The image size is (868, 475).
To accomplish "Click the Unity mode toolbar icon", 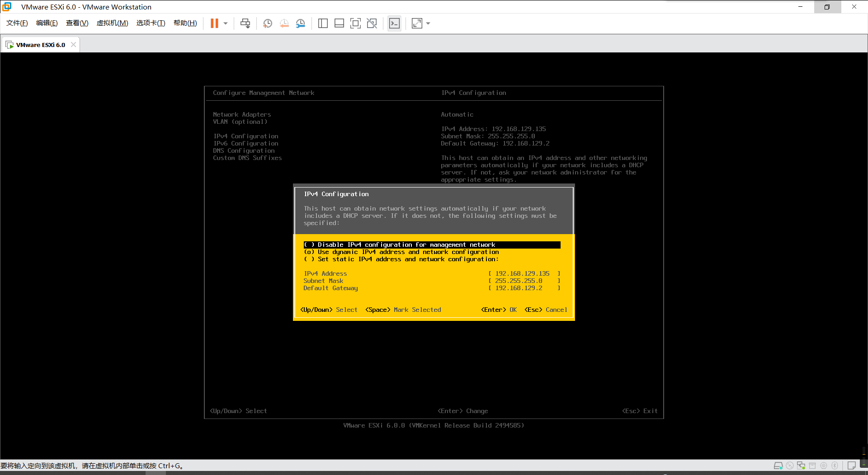I will coord(372,23).
